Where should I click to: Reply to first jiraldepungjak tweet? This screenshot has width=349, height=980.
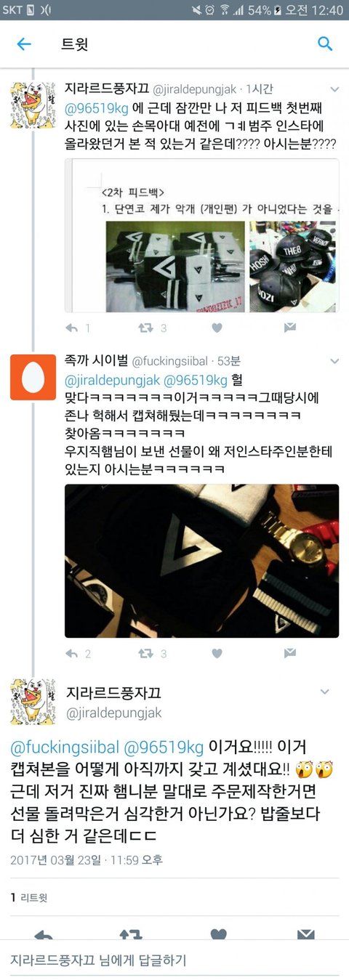pos(71,328)
